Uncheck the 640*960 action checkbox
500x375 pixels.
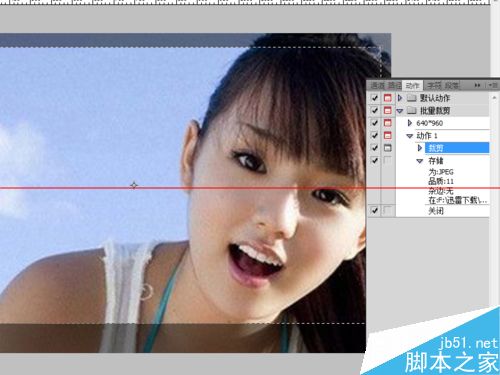point(375,123)
